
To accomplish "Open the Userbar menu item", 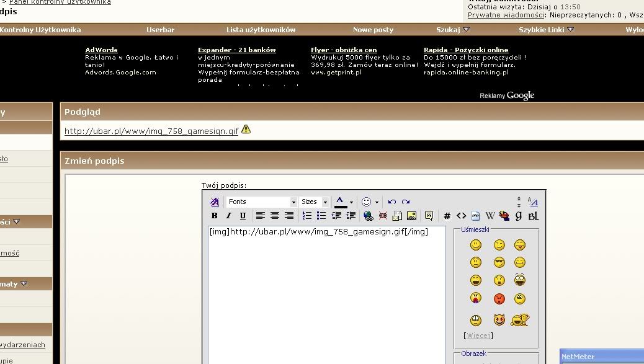I will 160,30.
